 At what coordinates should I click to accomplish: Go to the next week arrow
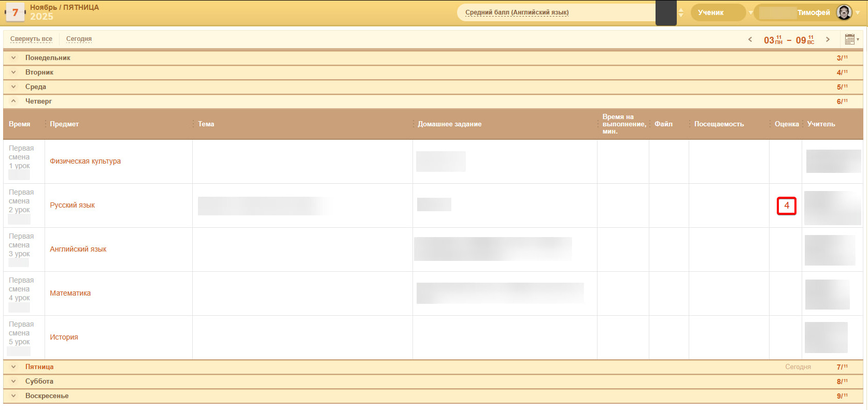pos(828,39)
